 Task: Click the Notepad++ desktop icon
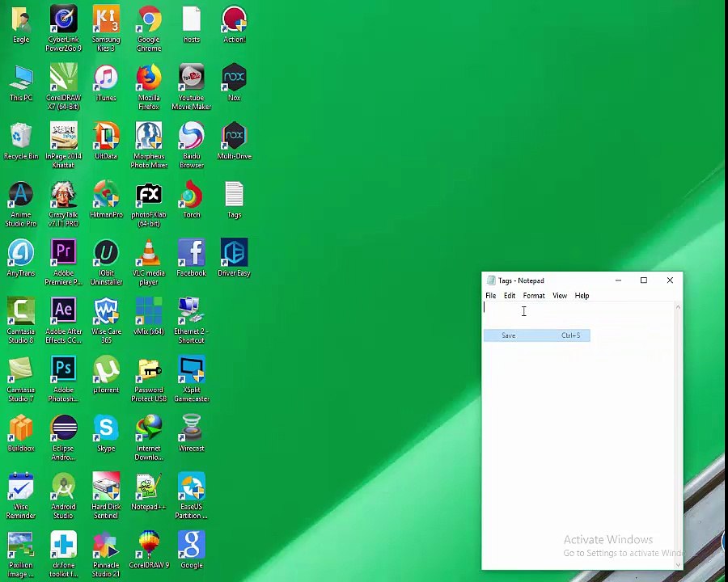coord(149,487)
